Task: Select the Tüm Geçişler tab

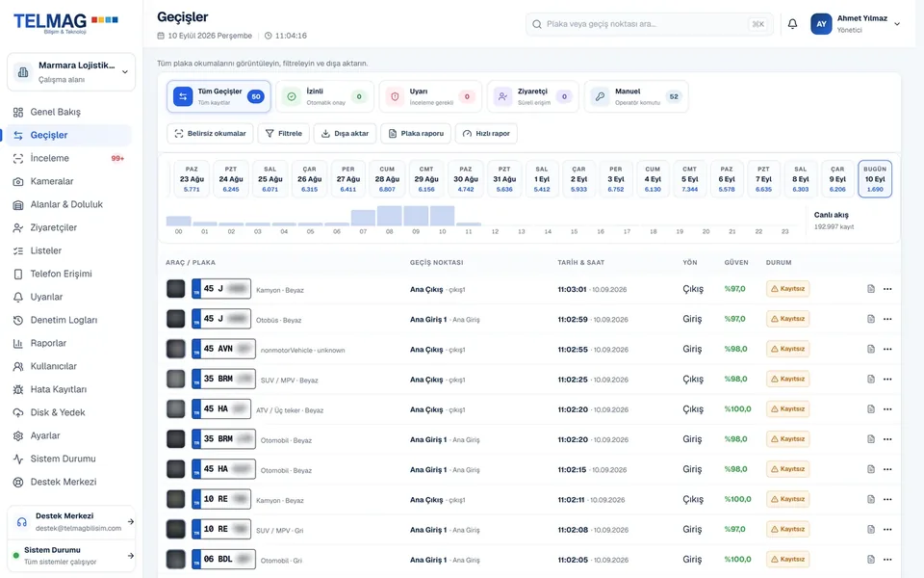Action: point(218,96)
